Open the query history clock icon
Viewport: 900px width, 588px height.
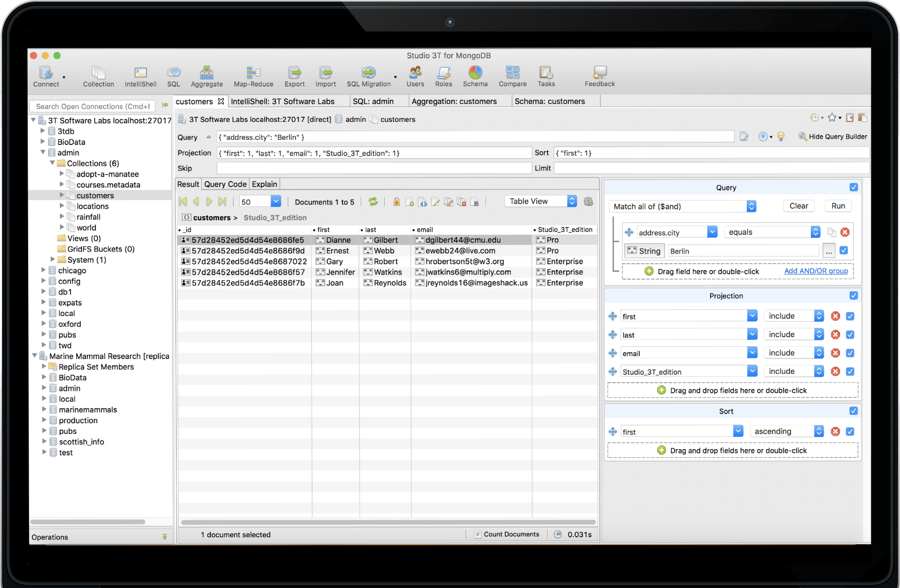[814, 118]
